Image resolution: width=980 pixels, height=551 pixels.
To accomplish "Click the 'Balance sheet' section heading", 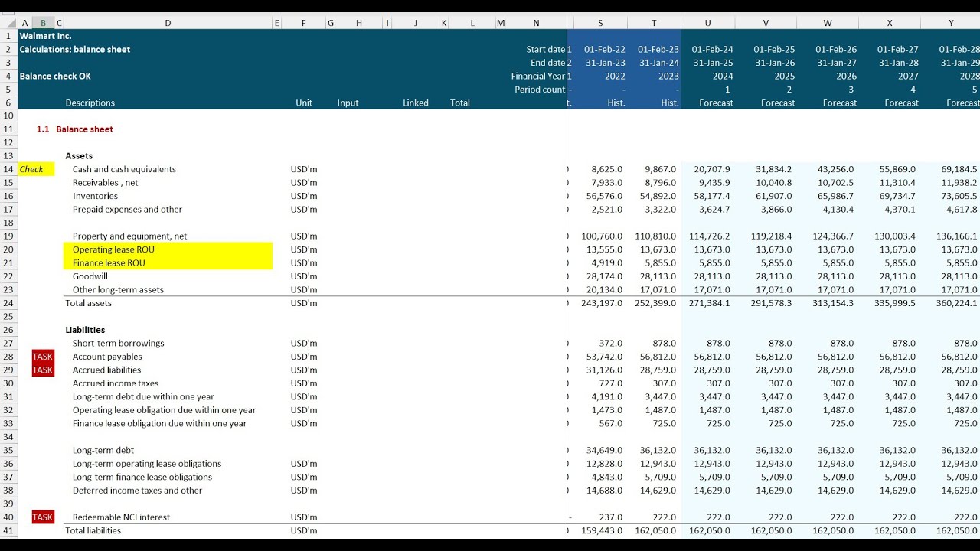I will [x=84, y=129].
